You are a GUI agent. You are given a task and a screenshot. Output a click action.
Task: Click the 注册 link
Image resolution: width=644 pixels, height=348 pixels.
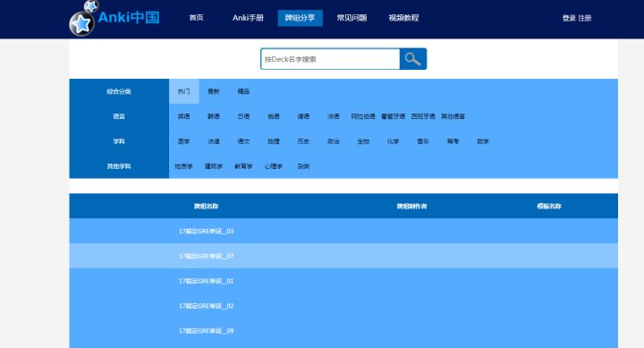[585, 18]
